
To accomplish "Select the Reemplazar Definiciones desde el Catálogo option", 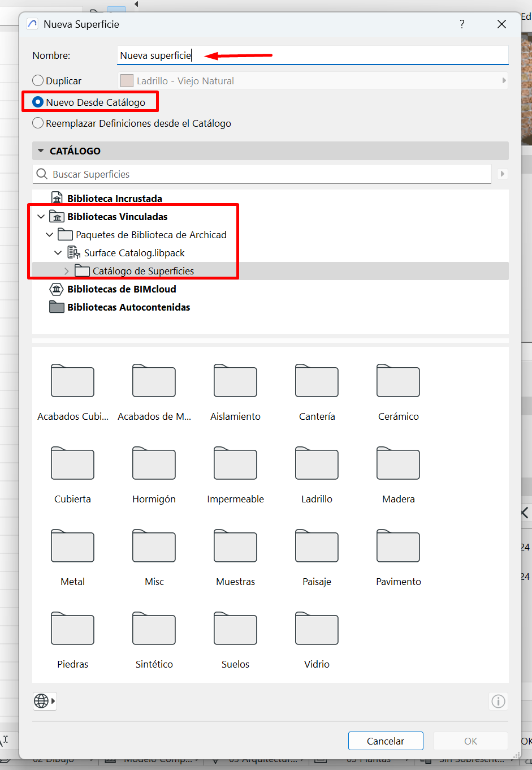I will coord(38,123).
